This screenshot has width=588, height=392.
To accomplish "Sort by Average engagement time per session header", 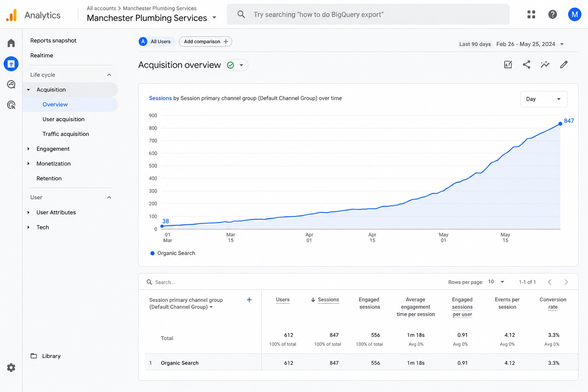I will click(x=416, y=307).
